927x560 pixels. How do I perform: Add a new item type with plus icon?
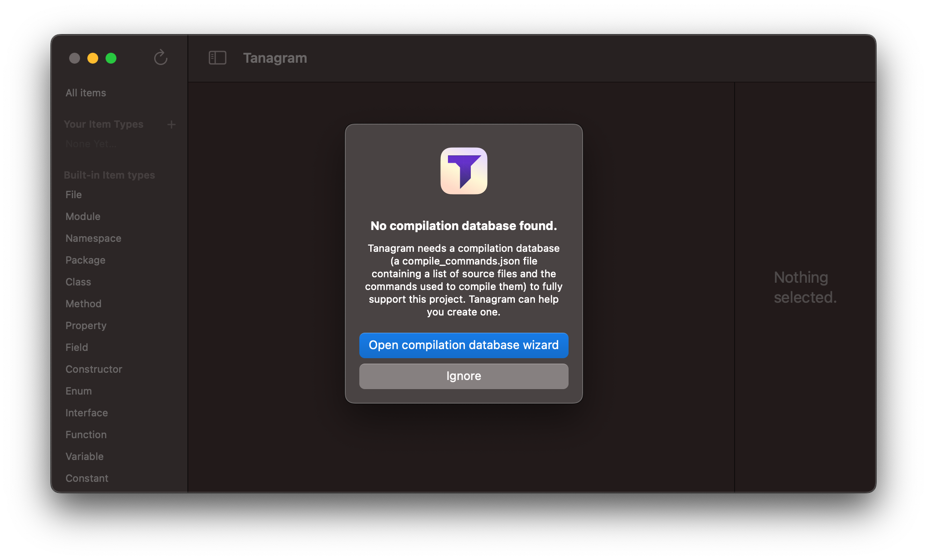coord(171,125)
